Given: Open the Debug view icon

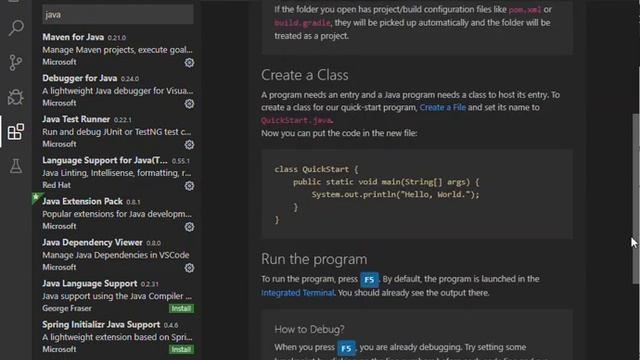Looking at the screenshot, I should tap(16, 97).
